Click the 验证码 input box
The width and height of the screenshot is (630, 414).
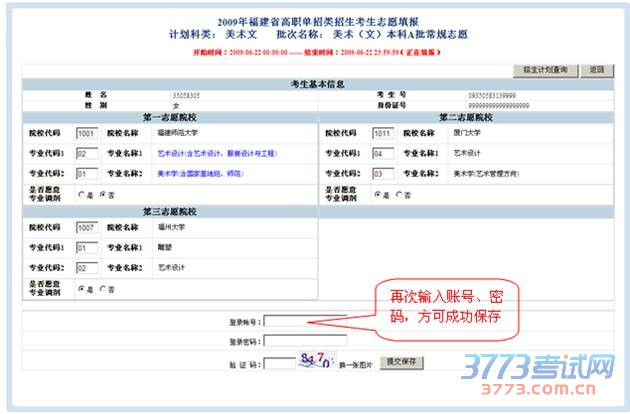[x=278, y=362]
